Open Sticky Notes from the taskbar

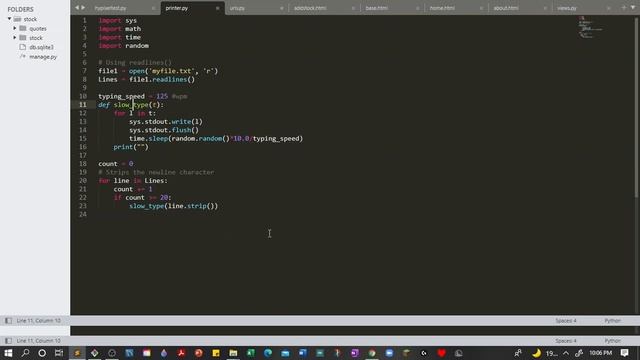(216, 353)
